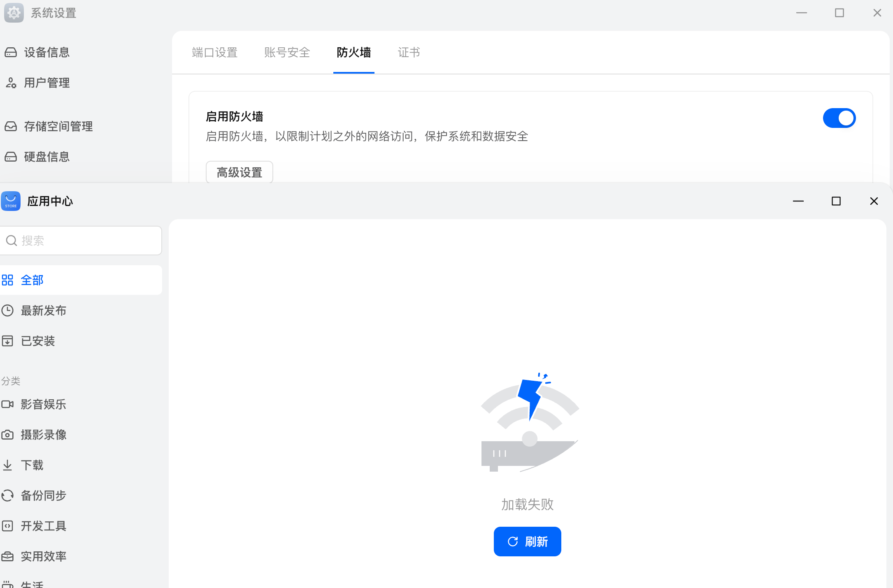
Task: Click the Advanced Settings button
Action: 239,172
